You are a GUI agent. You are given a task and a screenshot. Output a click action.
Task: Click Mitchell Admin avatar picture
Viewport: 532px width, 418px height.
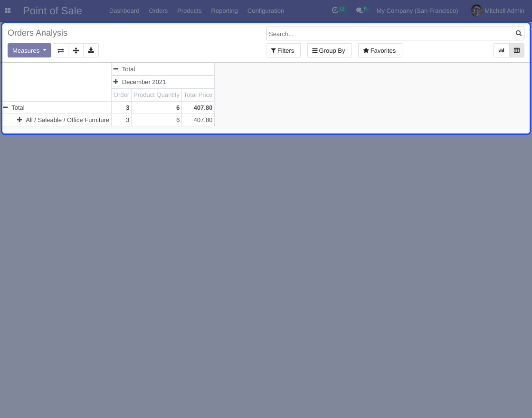477,10
